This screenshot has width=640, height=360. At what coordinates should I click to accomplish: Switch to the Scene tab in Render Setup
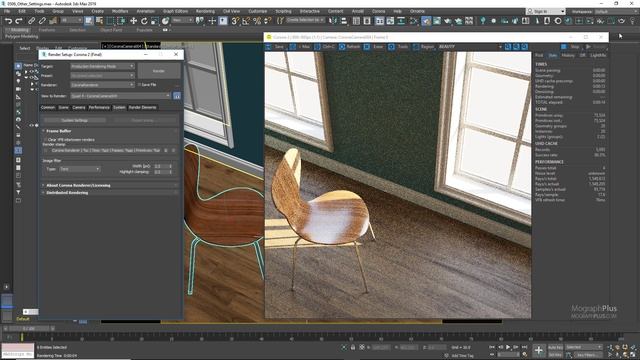63,107
